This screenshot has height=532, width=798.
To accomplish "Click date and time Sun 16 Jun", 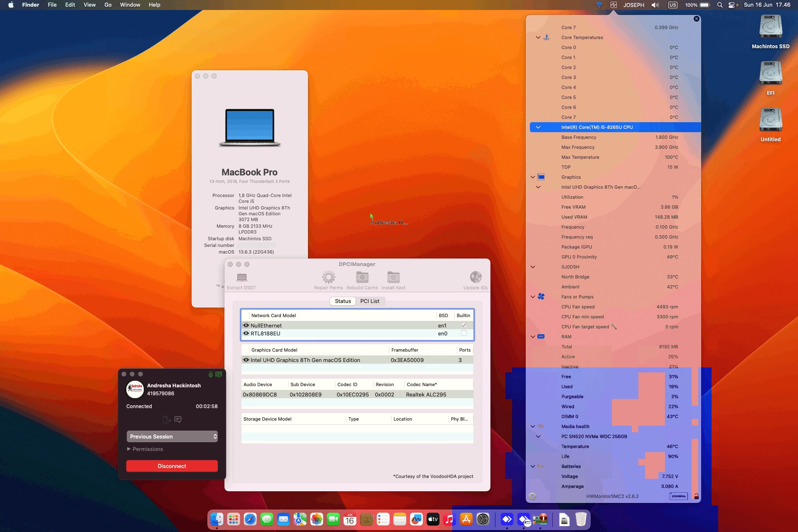I will tap(767, 5).
